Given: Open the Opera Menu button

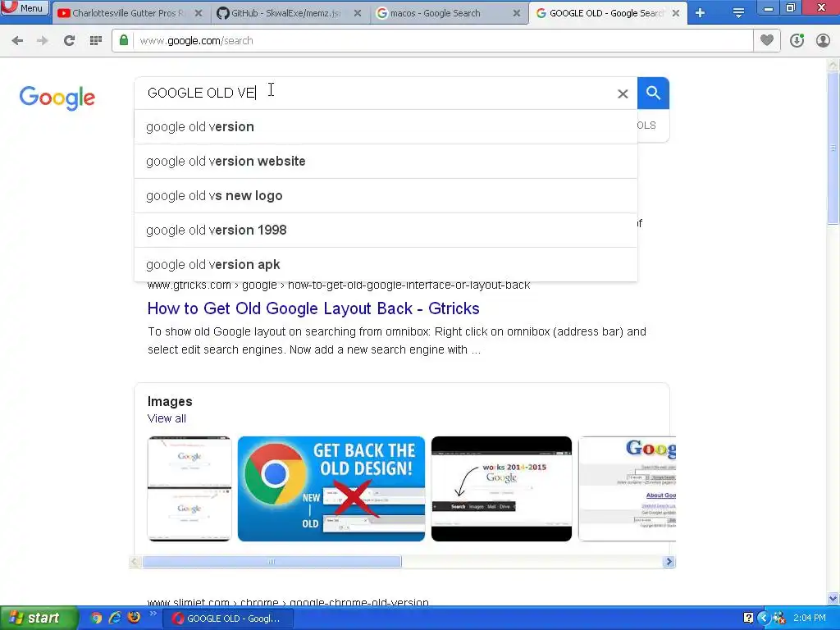Looking at the screenshot, I should point(25,8).
